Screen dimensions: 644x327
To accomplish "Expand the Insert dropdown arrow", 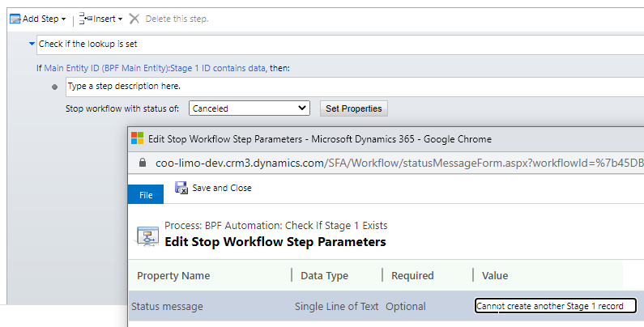I will [x=120, y=19].
